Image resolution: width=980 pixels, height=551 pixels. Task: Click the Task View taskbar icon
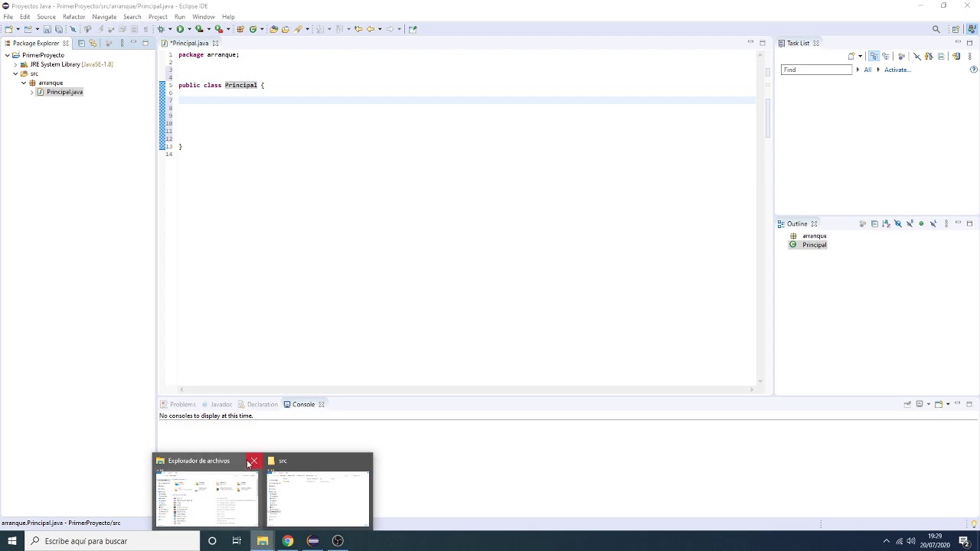tap(237, 541)
